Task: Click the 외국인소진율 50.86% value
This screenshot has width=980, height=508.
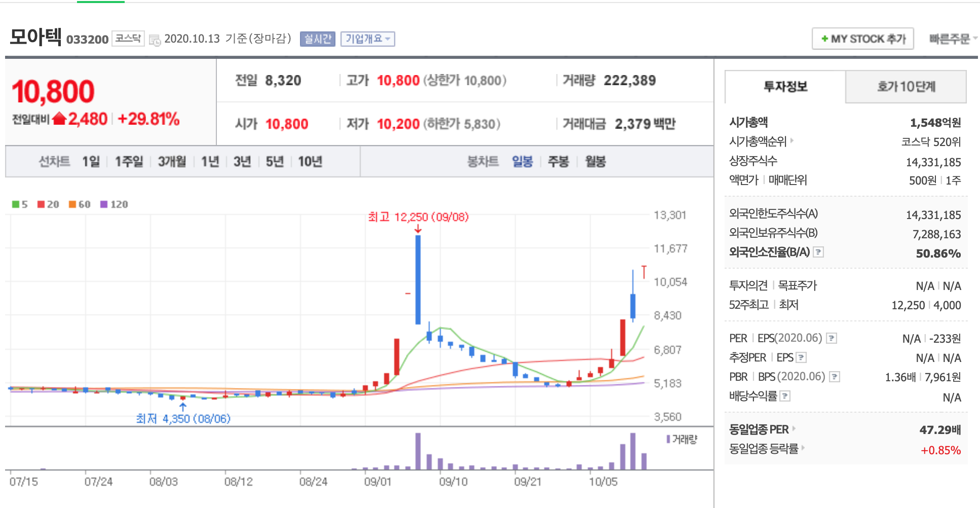Action: tap(938, 253)
